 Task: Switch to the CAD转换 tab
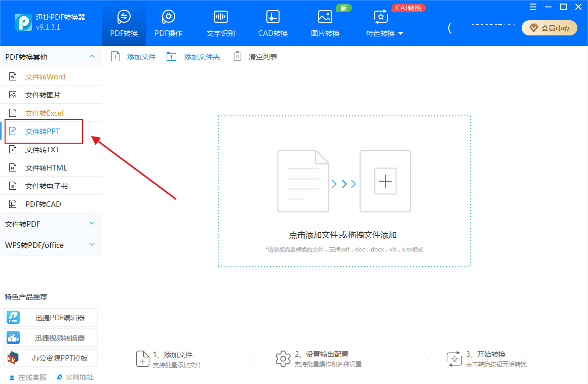272,23
